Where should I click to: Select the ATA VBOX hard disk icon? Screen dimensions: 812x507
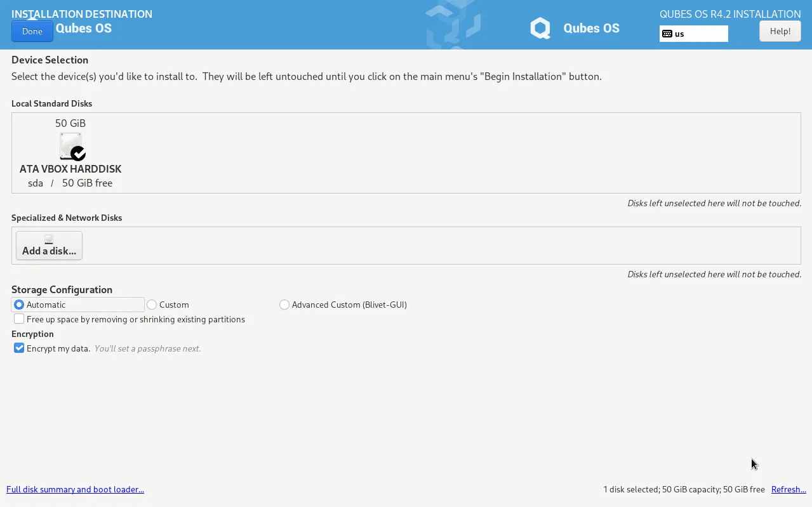point(70,146)
